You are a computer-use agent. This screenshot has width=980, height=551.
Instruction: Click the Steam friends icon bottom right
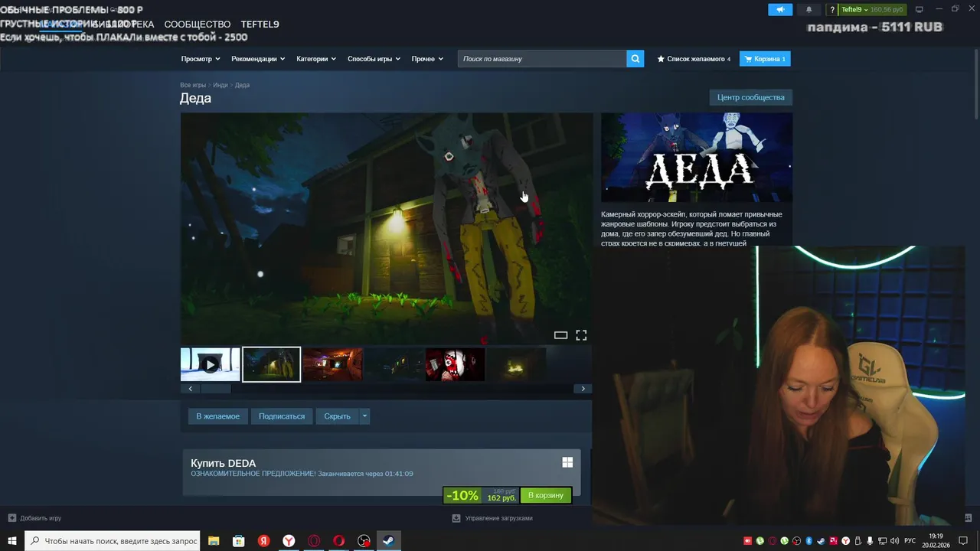pyautogui.click(x=969, y=518)
